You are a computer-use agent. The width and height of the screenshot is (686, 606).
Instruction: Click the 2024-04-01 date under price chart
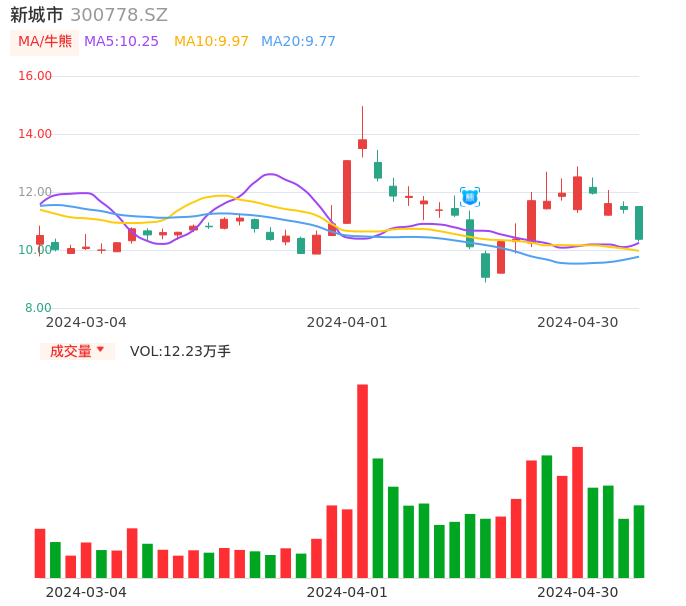coord(347,322)
